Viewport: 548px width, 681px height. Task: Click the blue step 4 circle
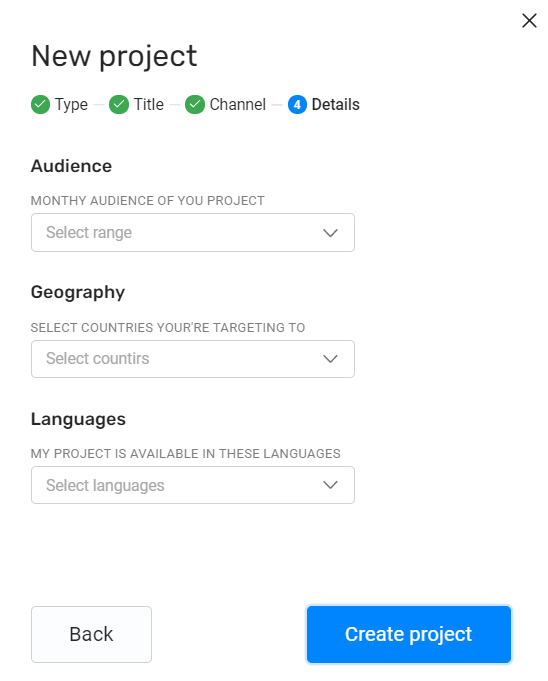297,105
